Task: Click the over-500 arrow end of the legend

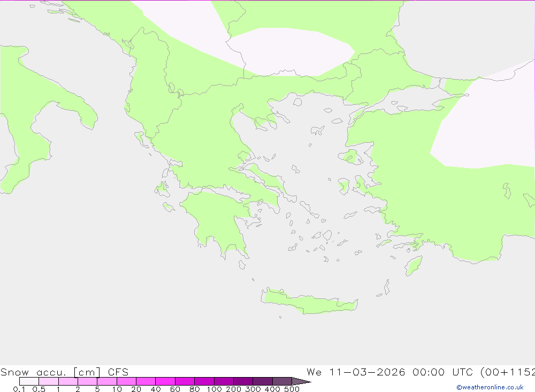Action: (x=301, y=381)
